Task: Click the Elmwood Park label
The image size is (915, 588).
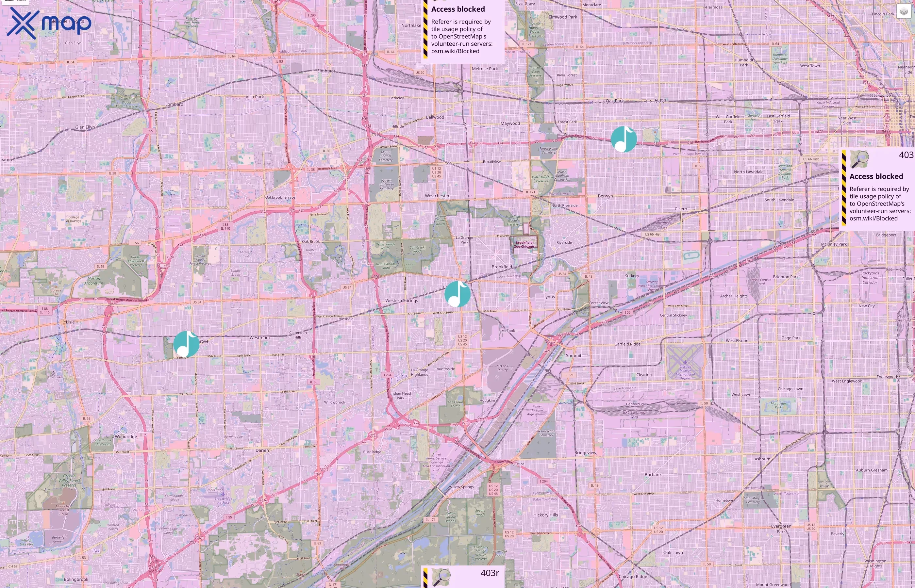Action: (562, 17)
